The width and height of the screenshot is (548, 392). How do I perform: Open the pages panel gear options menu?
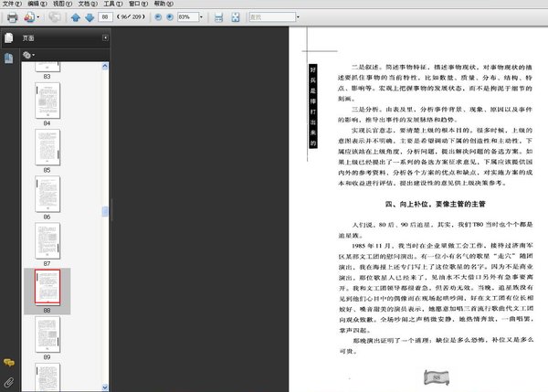click(x=28, y=55)
